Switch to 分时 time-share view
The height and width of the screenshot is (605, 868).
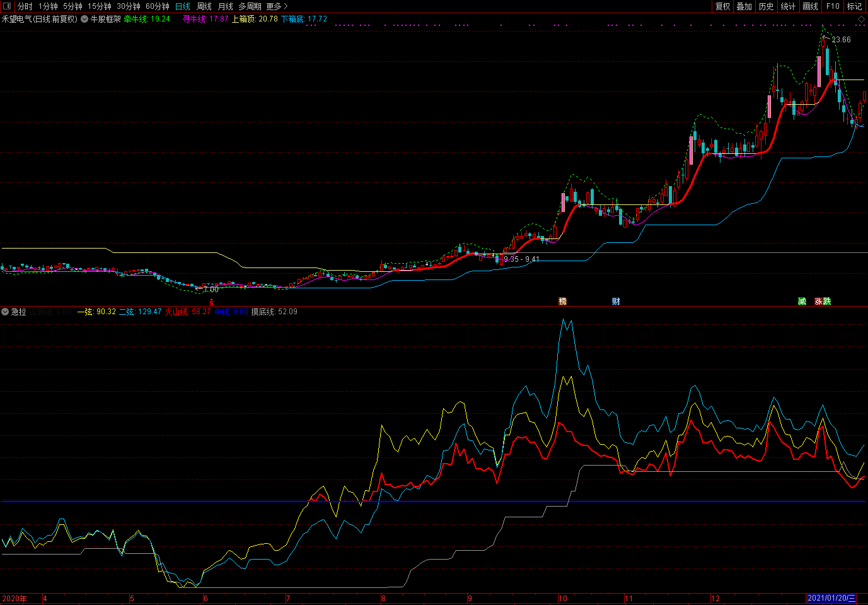[x=25, y=6]
